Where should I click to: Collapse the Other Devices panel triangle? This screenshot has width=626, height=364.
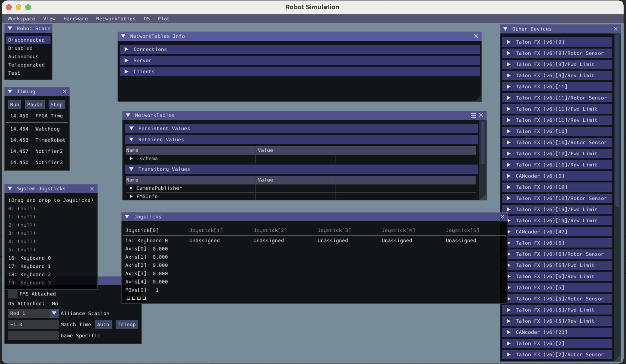point(505,29)
